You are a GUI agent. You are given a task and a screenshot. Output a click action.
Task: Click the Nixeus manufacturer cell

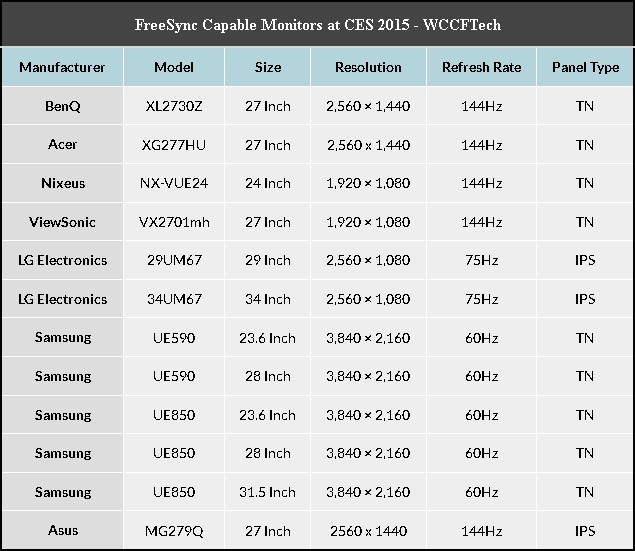(x=62, y=183)
